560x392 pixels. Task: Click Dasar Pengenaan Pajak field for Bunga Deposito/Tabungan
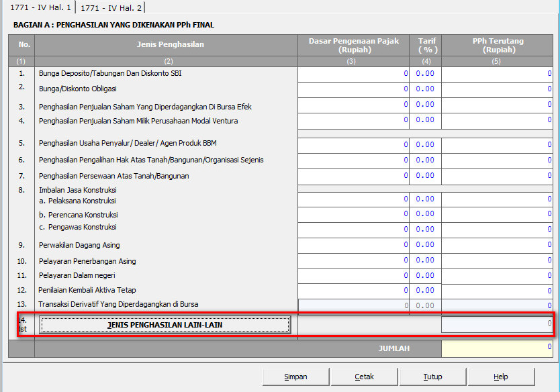(x=353, y=75)
